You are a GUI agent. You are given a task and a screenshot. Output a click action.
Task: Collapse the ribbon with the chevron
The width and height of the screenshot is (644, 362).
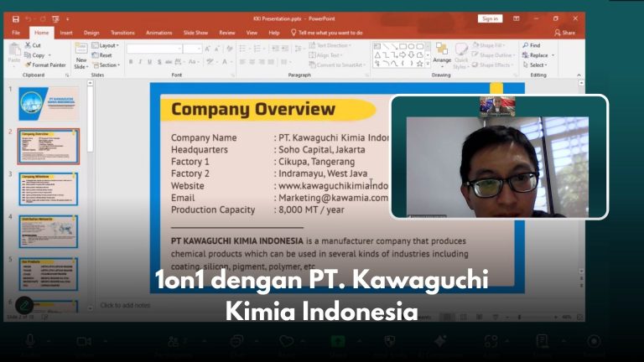tap(579, 75)
